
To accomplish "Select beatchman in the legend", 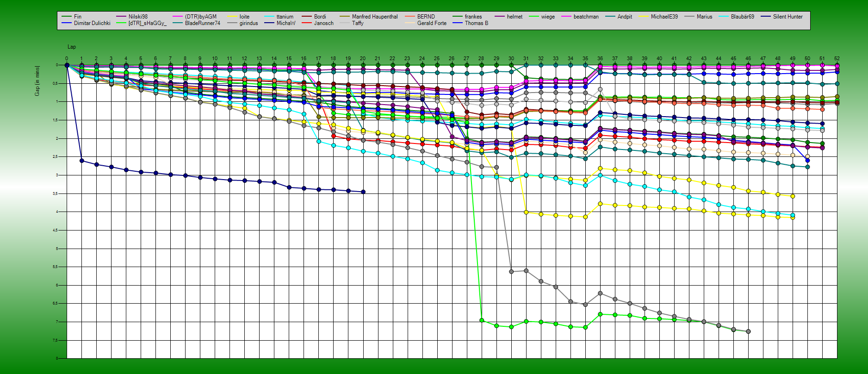I will tap(586, 17).
